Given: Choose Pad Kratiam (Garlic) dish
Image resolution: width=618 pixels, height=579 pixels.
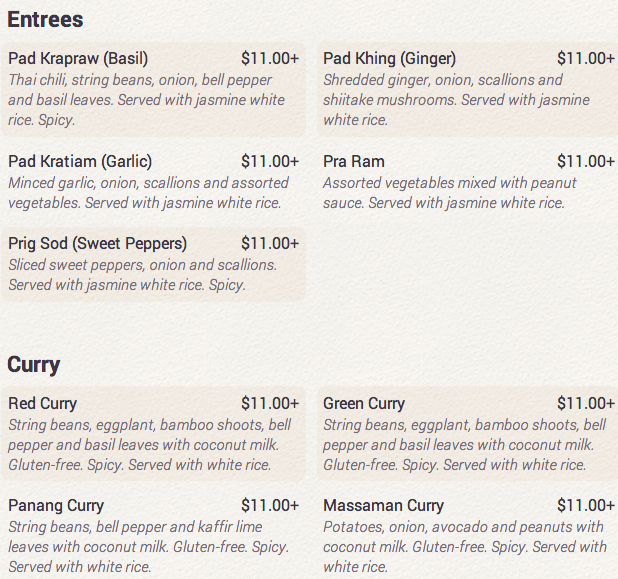Looking at the screenshot, I should coord(153,182).
